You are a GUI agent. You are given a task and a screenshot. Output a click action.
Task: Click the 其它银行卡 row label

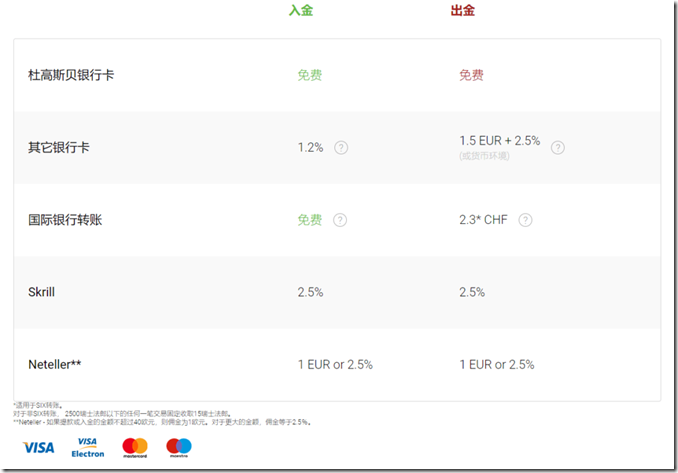point(59,148)
